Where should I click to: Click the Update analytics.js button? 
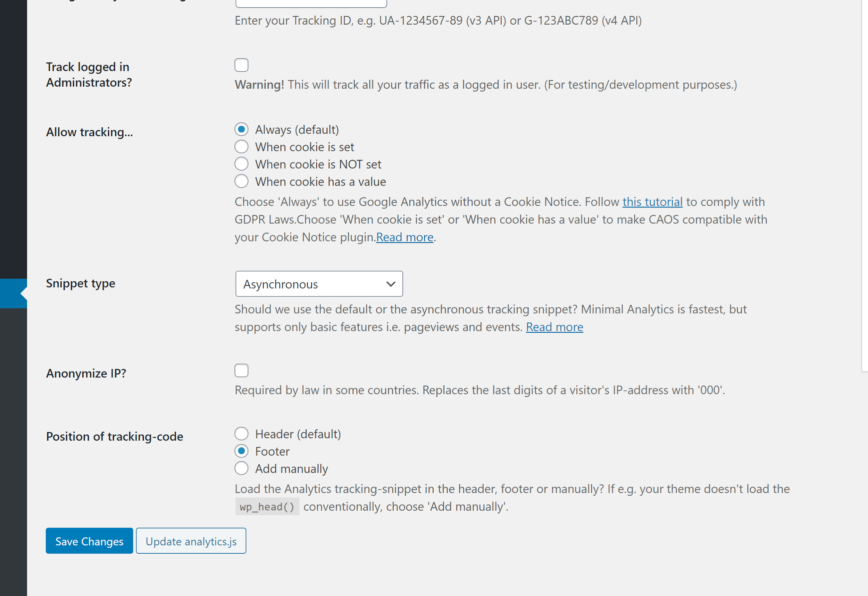[191, 541]
